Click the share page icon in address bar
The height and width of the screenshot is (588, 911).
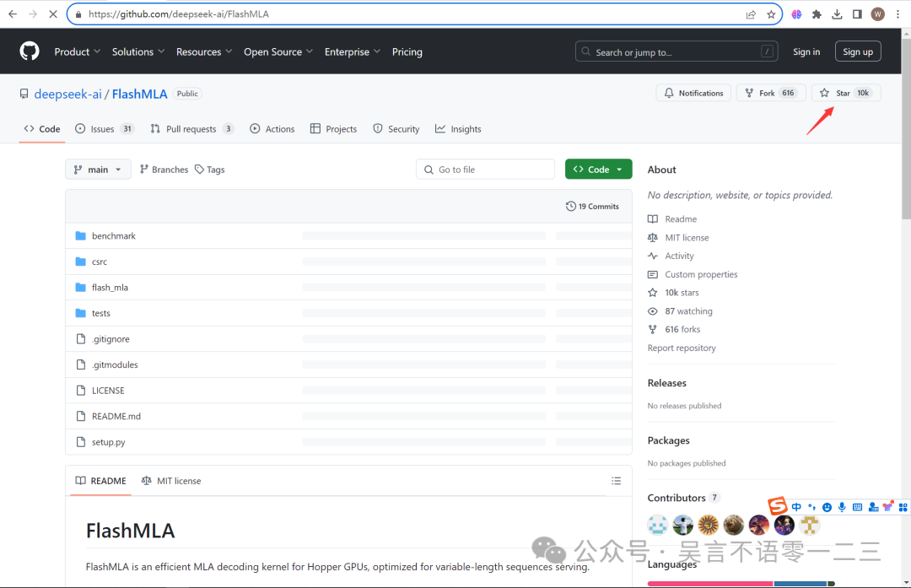click(x=751, y=14)
